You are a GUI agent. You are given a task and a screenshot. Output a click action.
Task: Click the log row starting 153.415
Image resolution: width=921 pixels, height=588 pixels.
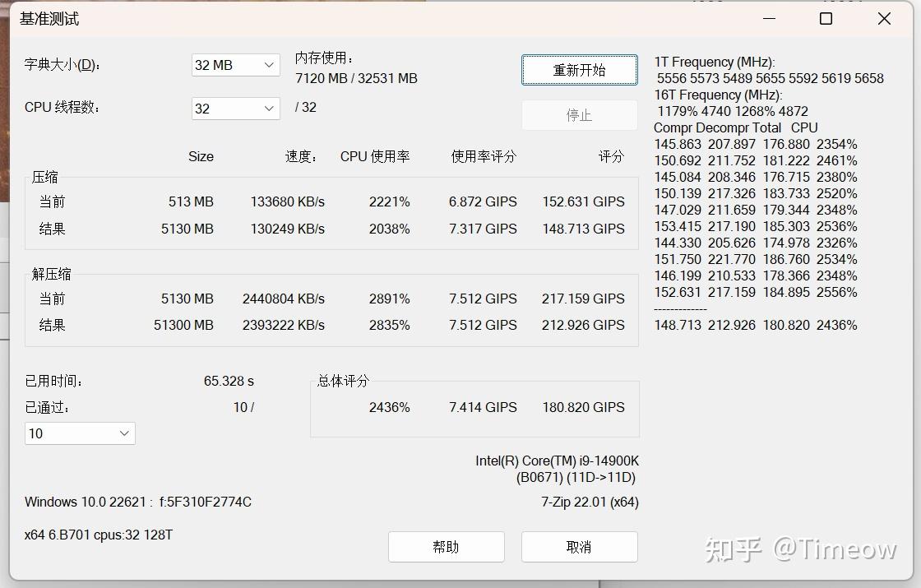coord(756,226)
